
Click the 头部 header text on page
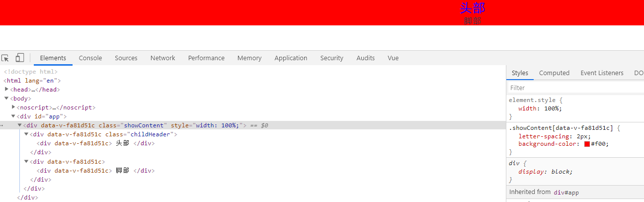click(472, 8)
